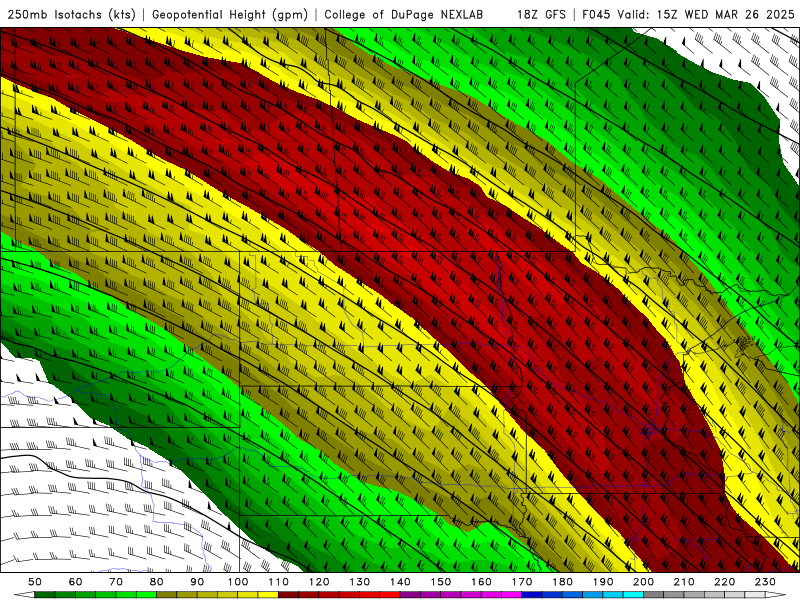
Task: Click the '200' label on the color scale
Action: pyautogui.click(x=643, y=582)
